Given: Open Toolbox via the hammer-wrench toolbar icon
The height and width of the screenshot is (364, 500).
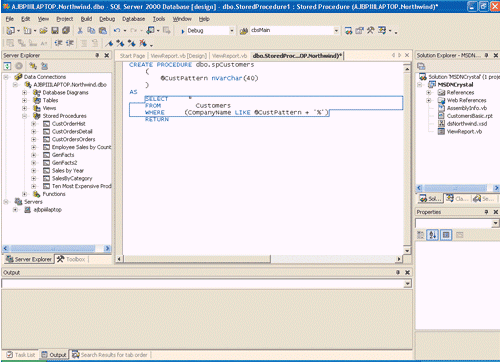Looking at the screenshot, I should click(x=370, y=31).
